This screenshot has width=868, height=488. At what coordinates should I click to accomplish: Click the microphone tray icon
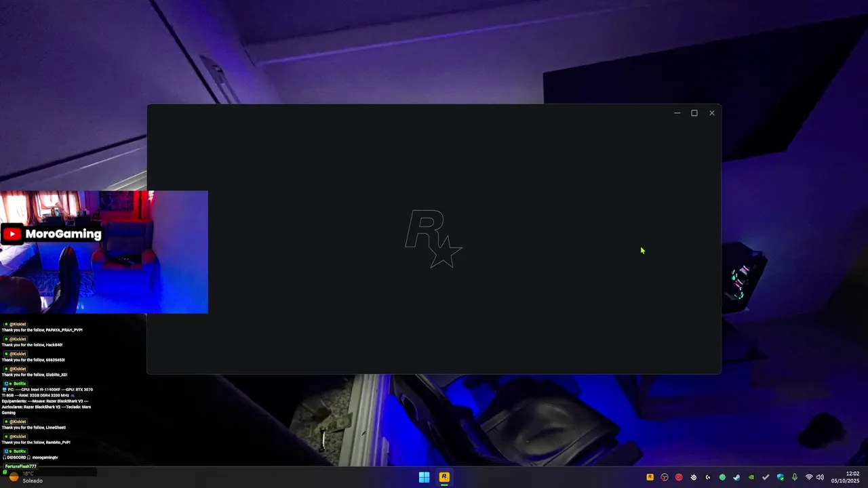coord(795,477)
